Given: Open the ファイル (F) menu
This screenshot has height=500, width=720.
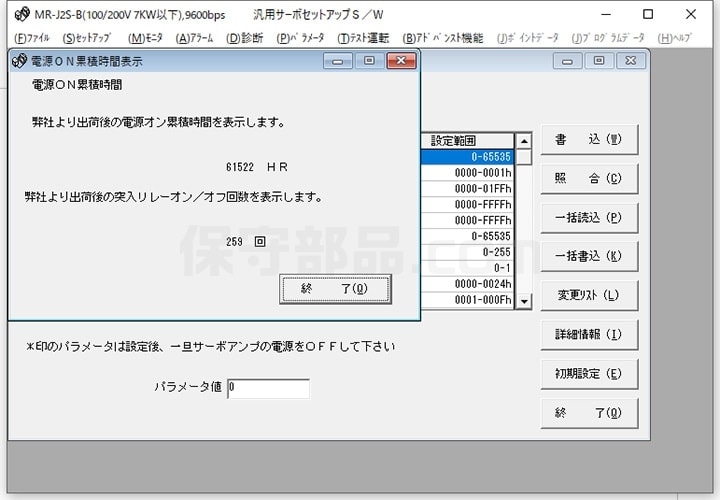Looking at the screenshot, I should [31, 38].
